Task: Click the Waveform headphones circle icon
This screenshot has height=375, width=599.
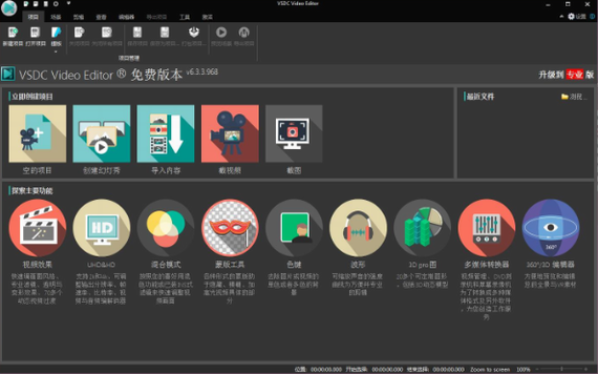Action: [x=358, y=228]
